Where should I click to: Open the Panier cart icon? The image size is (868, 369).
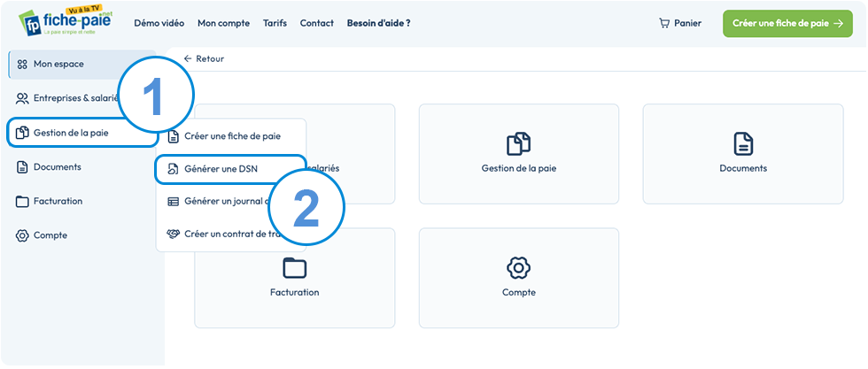(x=664, y=23)
